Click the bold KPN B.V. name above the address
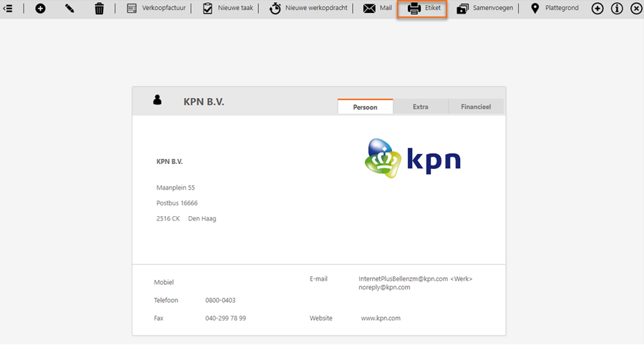Screen dimensions: 644x345 pyautogui.click(x=170, y=162)
